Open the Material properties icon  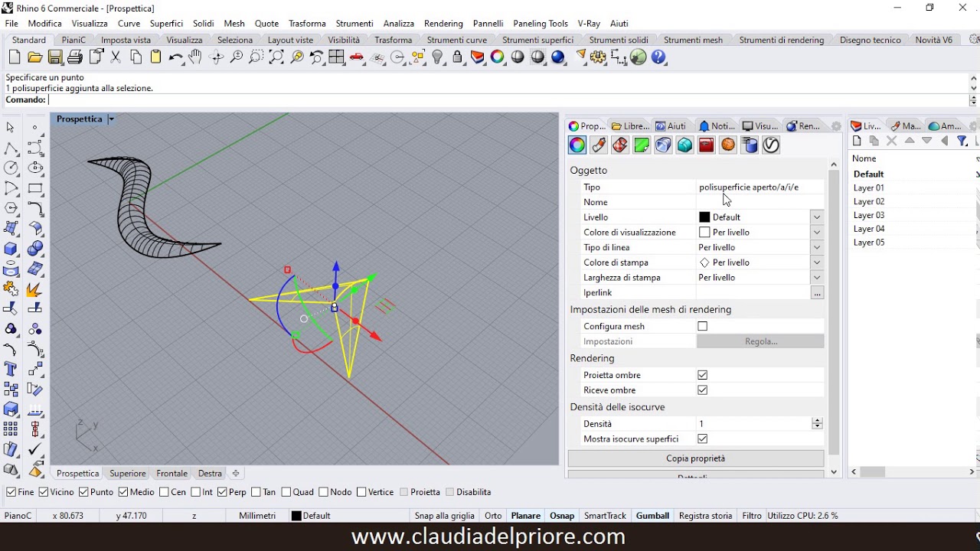coord(599,145)
